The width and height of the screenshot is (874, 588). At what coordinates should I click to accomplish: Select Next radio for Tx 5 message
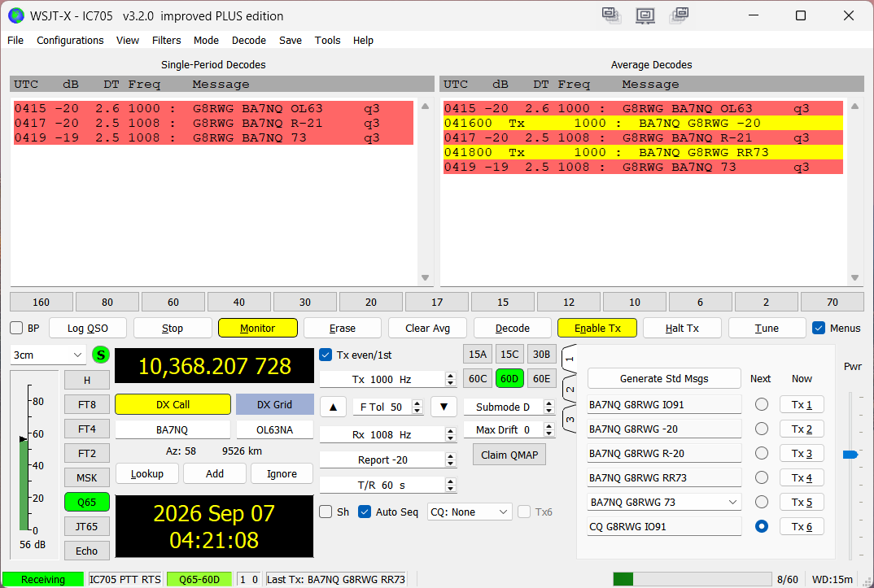click(x=762, y=502)
